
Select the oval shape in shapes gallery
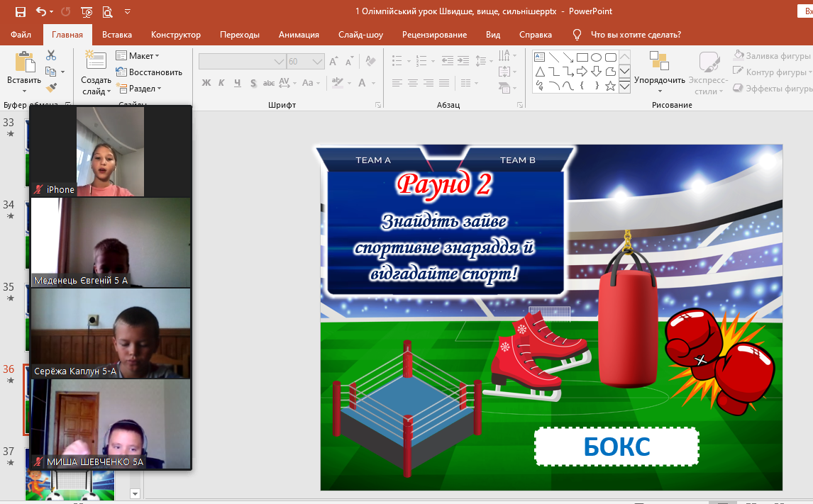pyautogui.click(x=596, y=57)
